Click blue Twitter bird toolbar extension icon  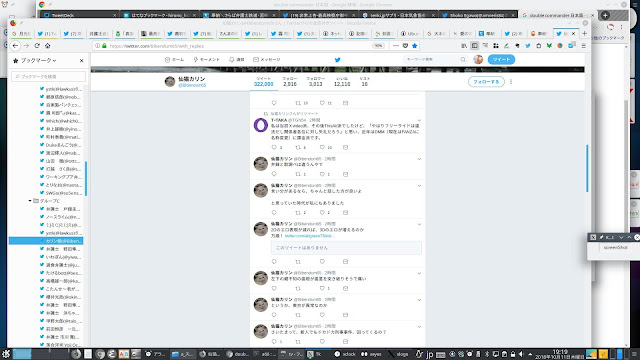528,46
